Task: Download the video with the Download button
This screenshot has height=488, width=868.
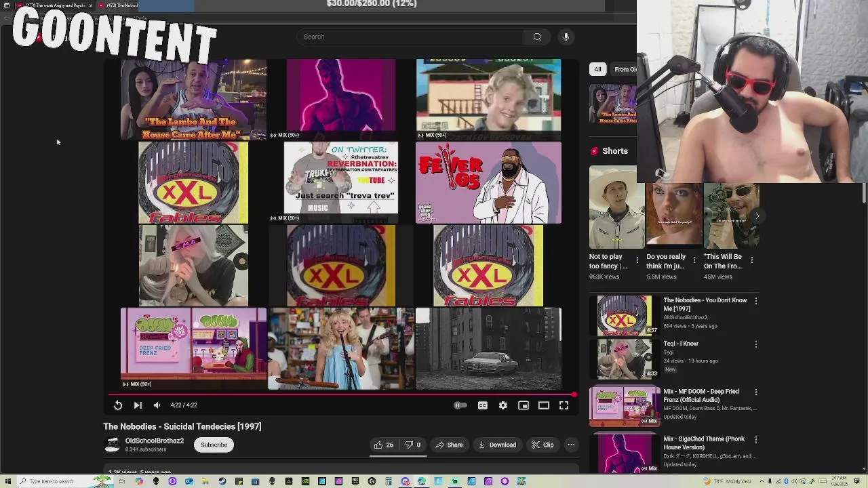Action: pyautogui.click(x=497, y=445)
